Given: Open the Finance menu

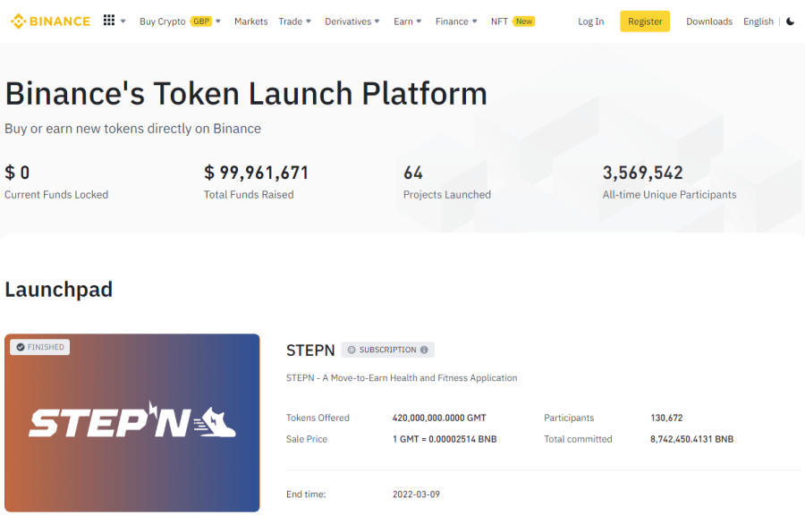Looking at the screenshot, I should 452,21.
